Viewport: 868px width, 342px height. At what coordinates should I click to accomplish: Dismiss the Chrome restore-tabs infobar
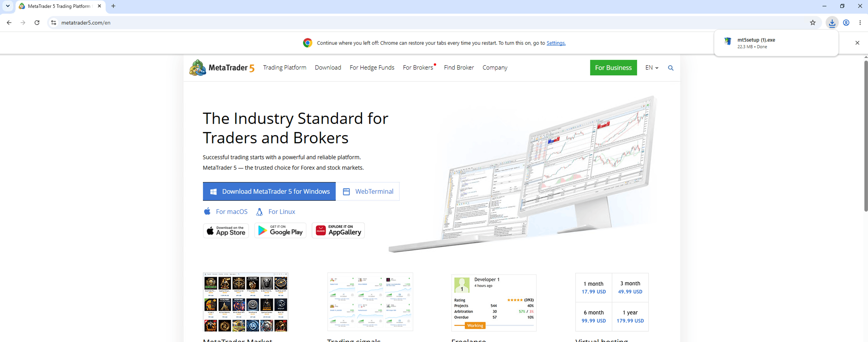click(x=857, y=43)
